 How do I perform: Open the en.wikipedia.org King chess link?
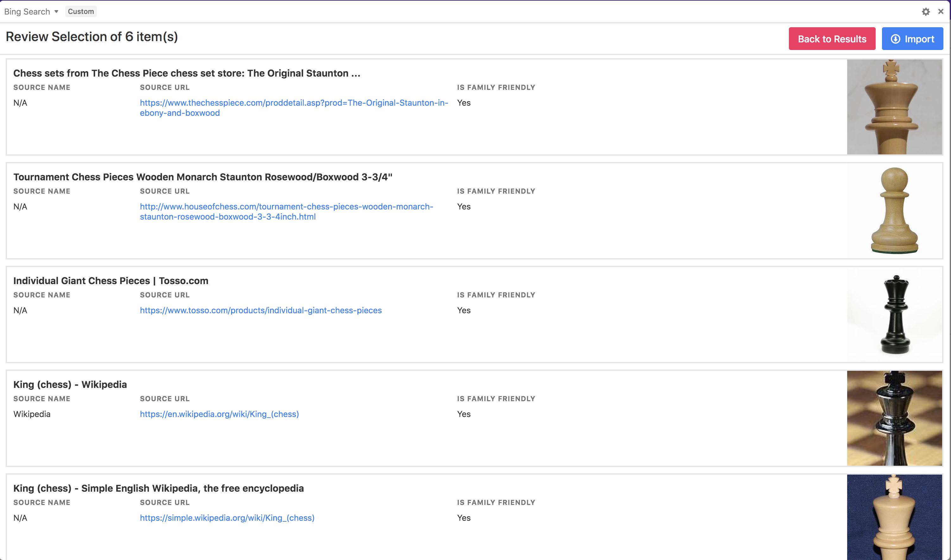219,414
